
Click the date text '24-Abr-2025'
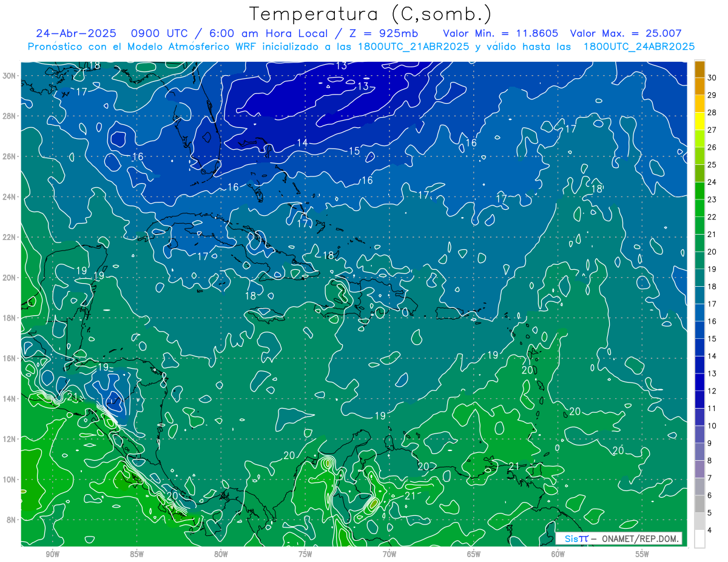[76, 33]
